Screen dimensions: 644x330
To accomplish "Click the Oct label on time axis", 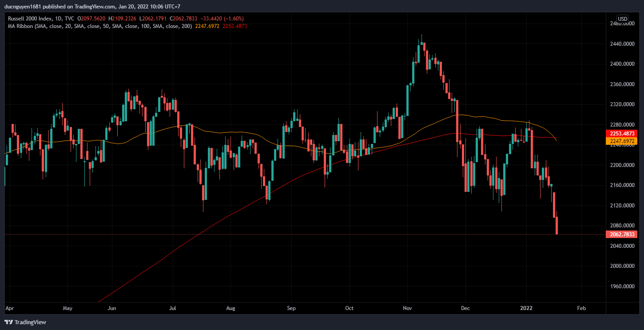I will (350, 308).
